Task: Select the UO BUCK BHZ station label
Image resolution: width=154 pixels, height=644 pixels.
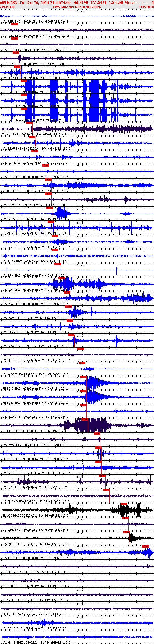Action: tap(36, 502)
